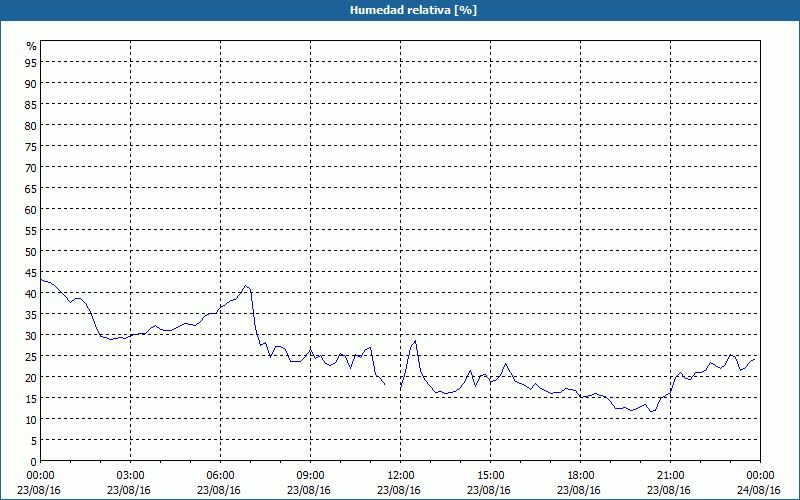Click the 24/08/16 date label
Viewport: 800px width, 500px height.
tap(759, 490)
